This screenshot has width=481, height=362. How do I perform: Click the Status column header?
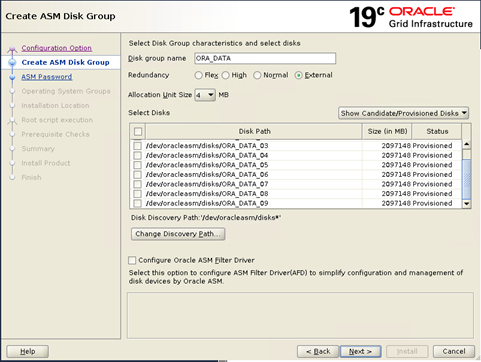[x=437, y=131]
